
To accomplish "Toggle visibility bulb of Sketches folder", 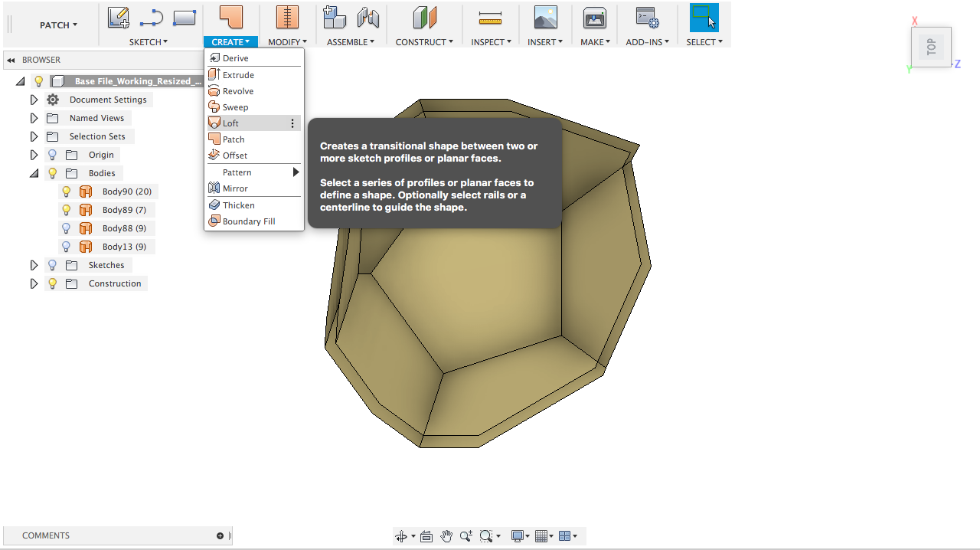I will point(52,265).
